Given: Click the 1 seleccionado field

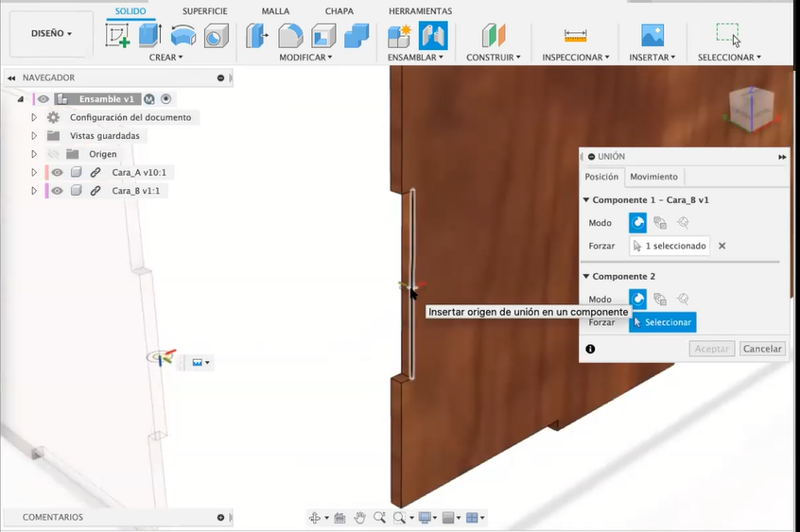Looking at the screenshot, I should [670, 246].
